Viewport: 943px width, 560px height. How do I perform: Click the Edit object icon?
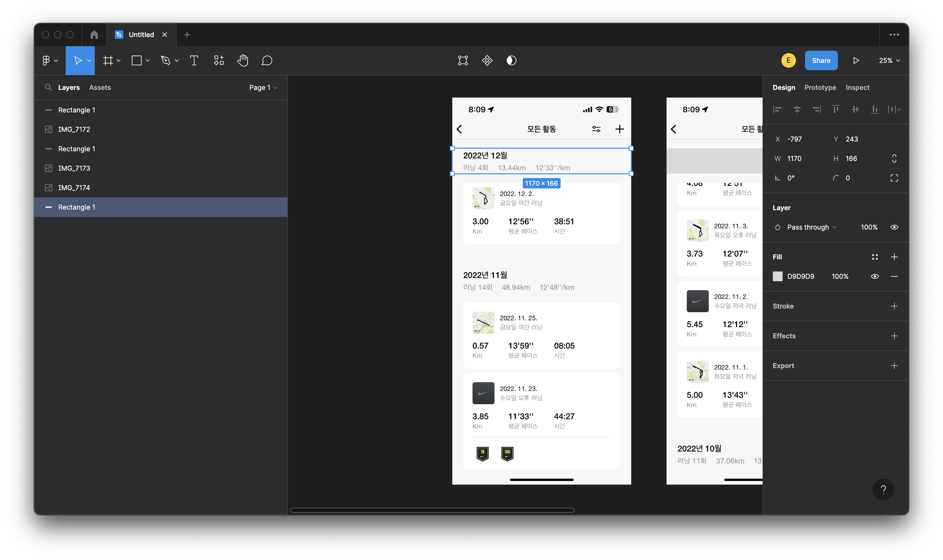click(463, 60)
